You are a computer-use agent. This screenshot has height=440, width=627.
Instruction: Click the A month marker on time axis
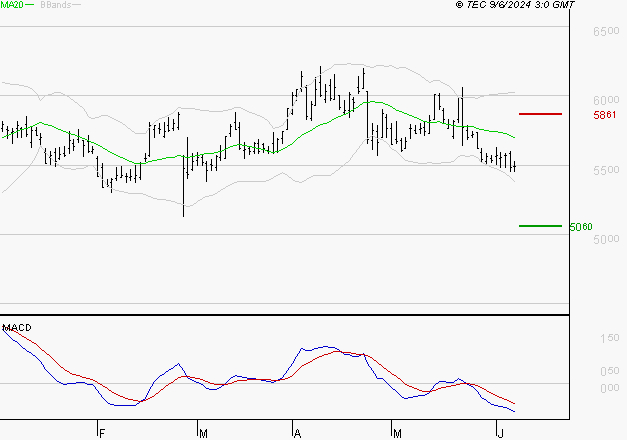pyautogui.click(x=297, y=434)
